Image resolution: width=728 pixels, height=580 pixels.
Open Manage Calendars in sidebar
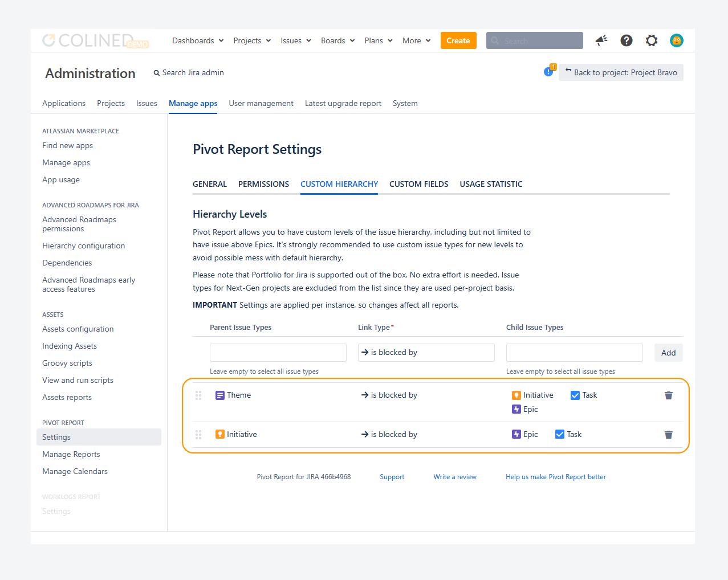tap(75, 471)
